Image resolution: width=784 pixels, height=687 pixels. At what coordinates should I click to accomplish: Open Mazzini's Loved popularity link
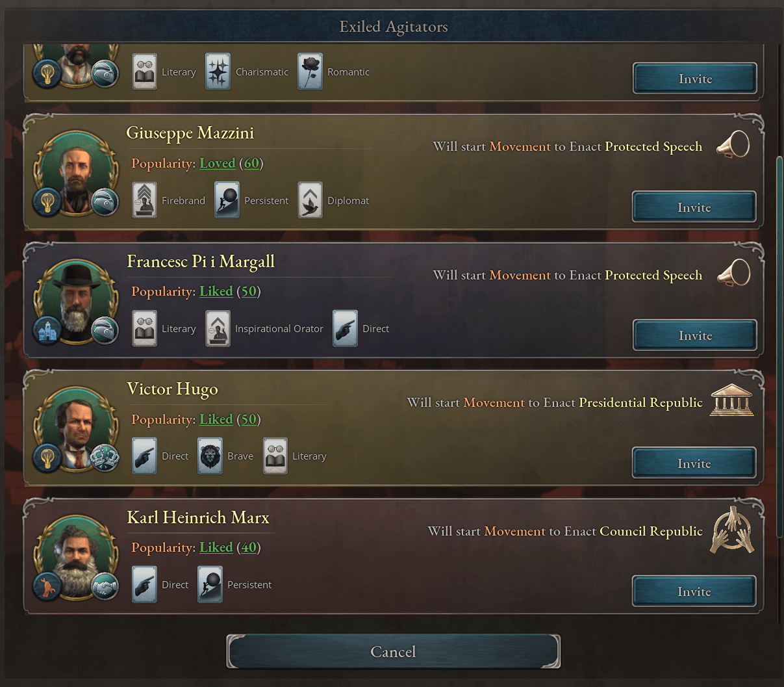click(218, 163)
